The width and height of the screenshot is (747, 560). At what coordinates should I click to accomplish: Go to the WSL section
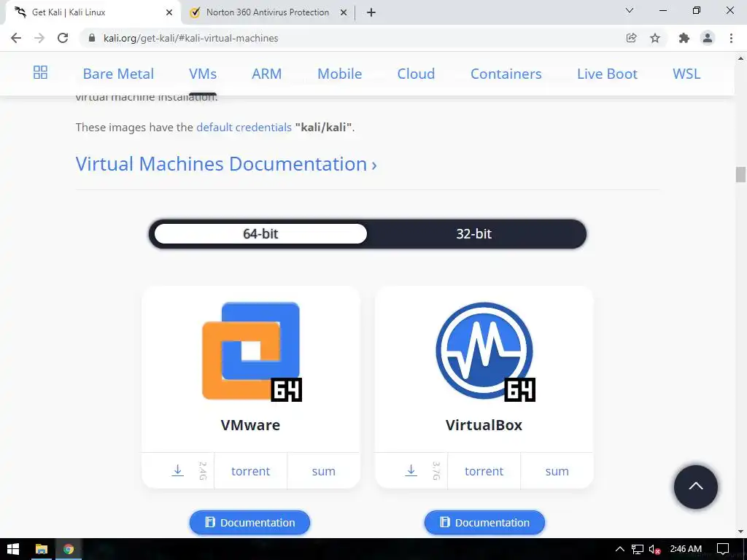click(x=686, y=74)
